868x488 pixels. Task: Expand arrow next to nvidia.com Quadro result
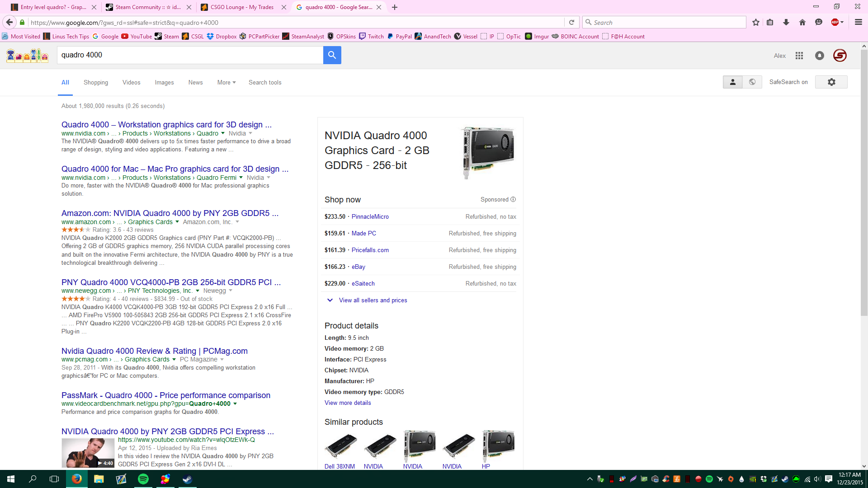pos(222,133)
